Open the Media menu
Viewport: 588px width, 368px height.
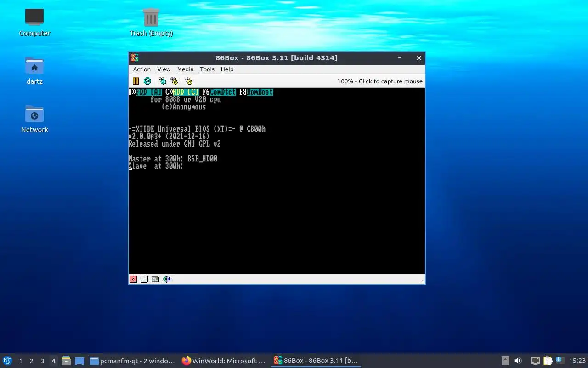click(x=185, y=69)
